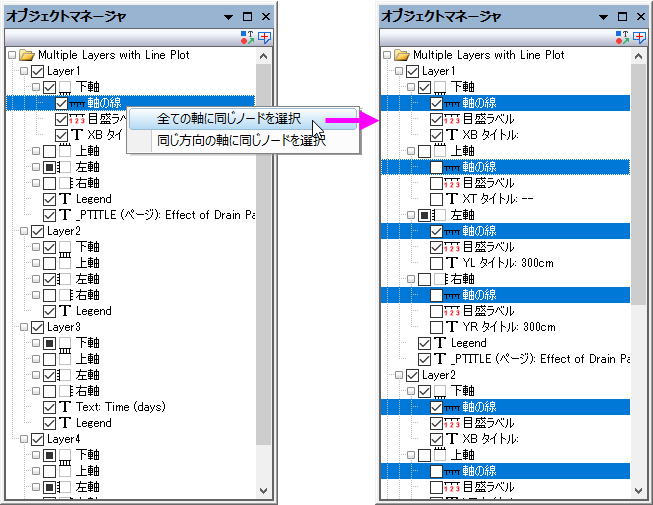Click the red plus icon in left panel toolbar
This screenshot has height=505, width=653.
pyautogui.click(x=264, y=37)
